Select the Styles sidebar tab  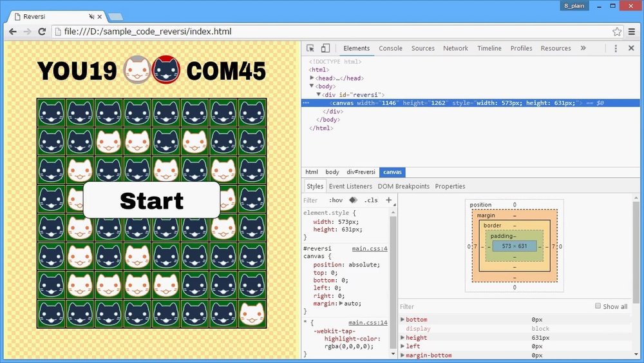point(315,186)
